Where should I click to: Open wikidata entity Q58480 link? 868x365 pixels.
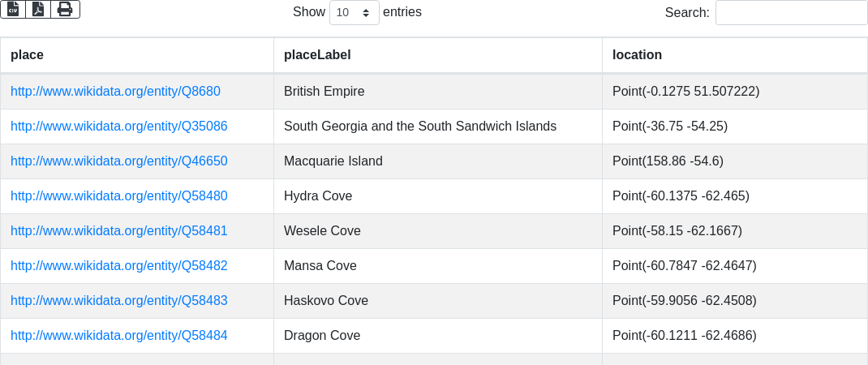click(x=119, y=196)
